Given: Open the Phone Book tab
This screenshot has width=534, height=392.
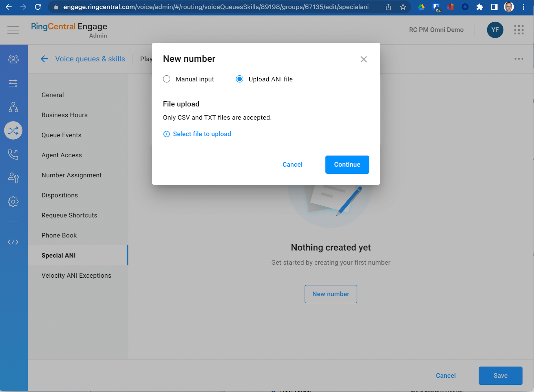Looking at the screenshot, I should click(78, 235).
